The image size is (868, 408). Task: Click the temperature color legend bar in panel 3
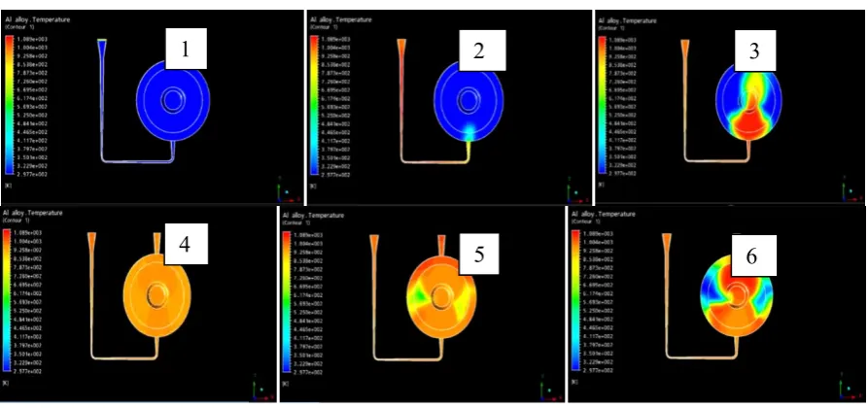tap(603, 105)
